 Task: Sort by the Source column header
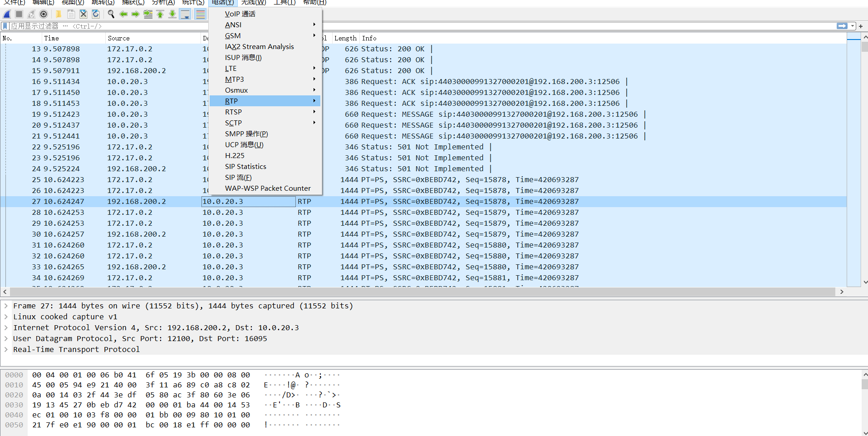coord(153,39)
